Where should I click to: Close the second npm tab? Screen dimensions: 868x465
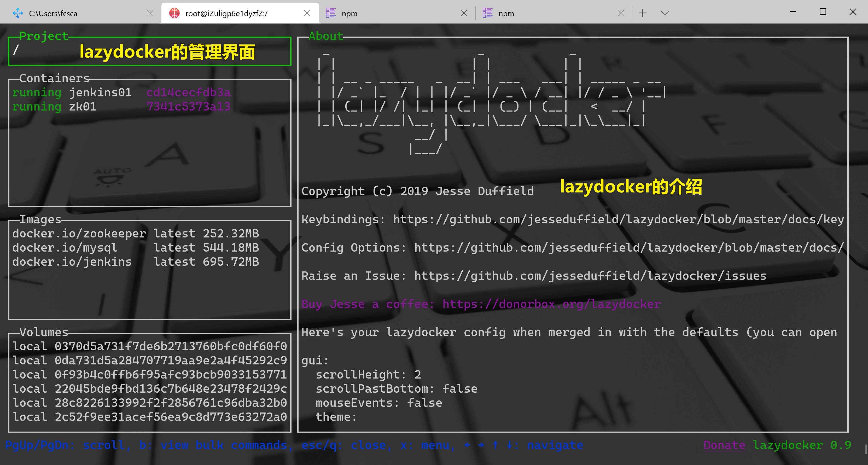(x=620, y=13)
